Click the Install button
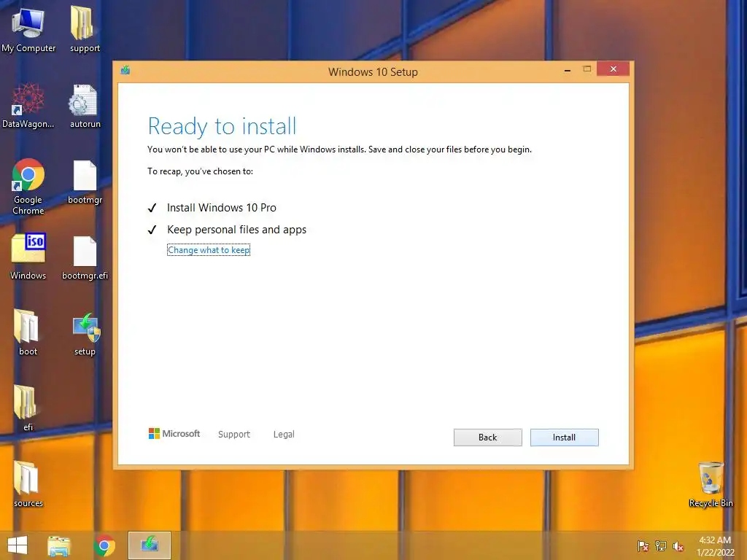Image resolution: width=747 pixels, height=560 pixels. click(x=564, y=437)
